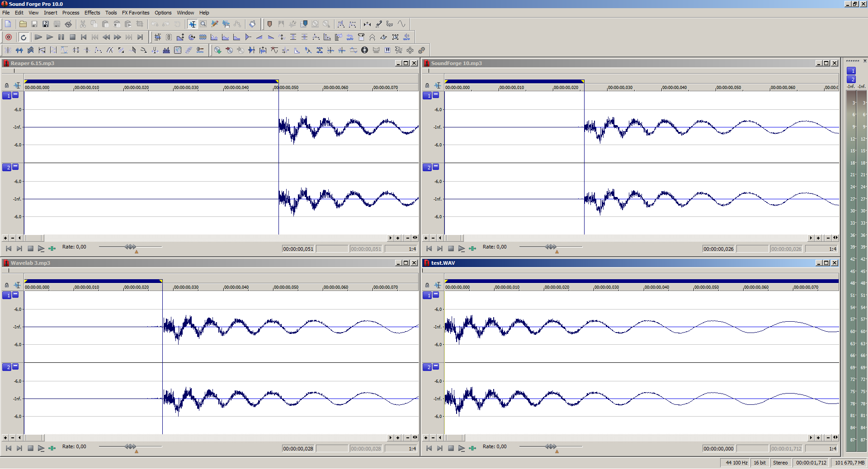Toggle the lock icon in Reaper 6.15.mp3
The width and height of the screenshot is (868, 469).
coord(7,85)
